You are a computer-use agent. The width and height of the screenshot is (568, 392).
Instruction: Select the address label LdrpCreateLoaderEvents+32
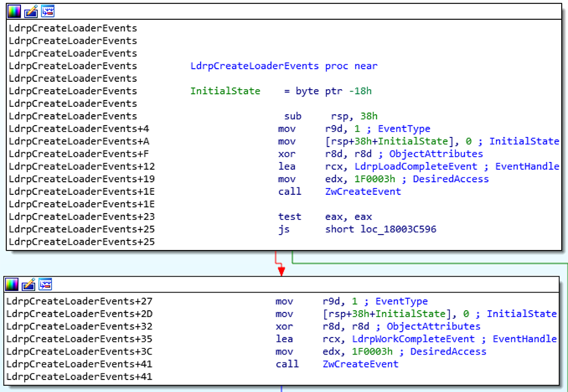coord(80,327)
